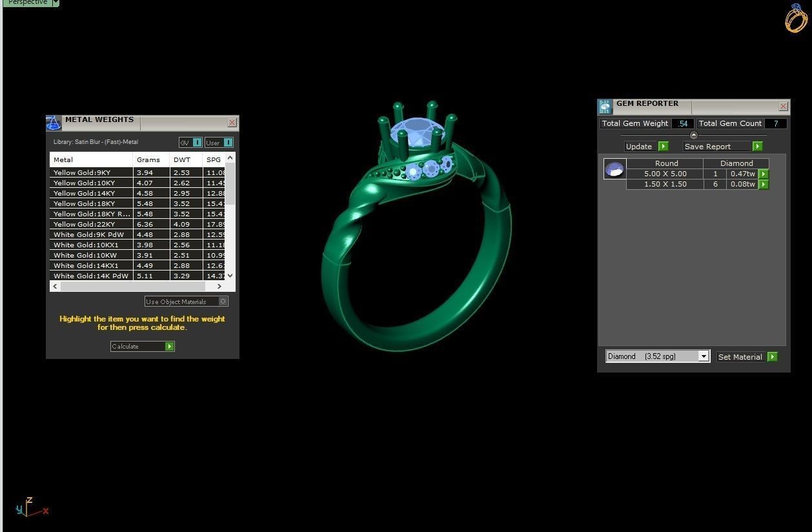812x532 pixels.
Task: Click the metal list scroll right arrow
Action: 219,286
